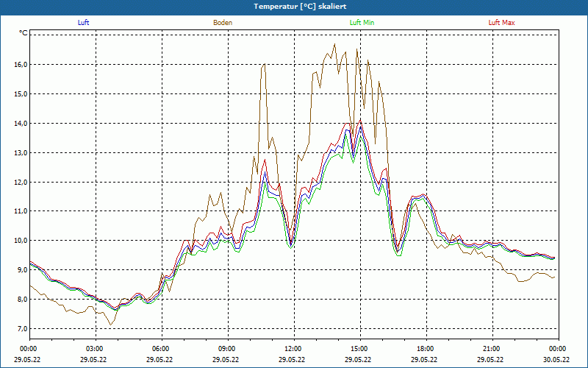This screenshot has height=368, width=588.
Task: Click the 7,0 y-axis value
Action: (22, 328)
